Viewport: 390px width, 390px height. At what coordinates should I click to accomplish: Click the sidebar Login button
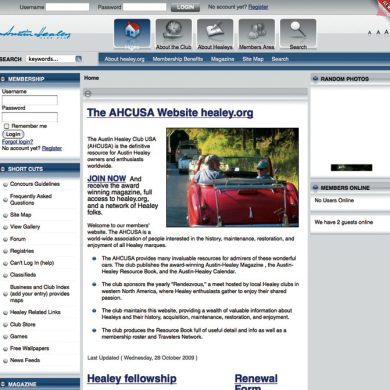13,134
